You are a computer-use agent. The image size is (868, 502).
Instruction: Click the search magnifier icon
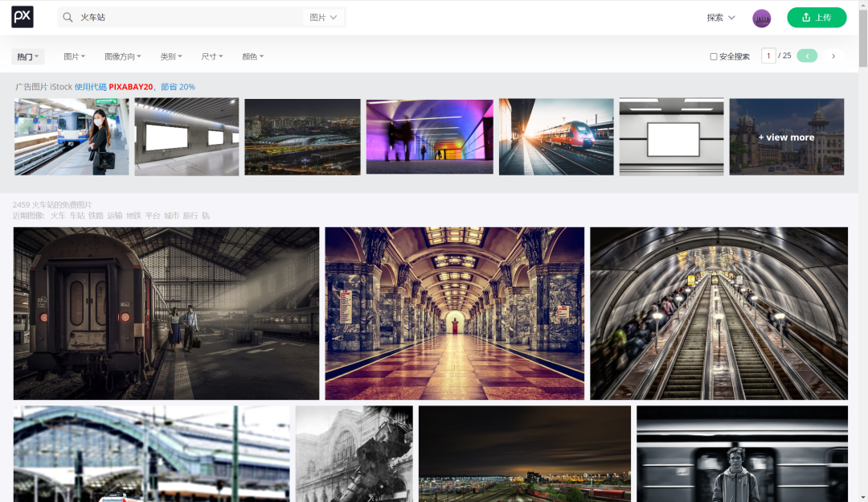pyautogui.click(x=68, y=17)
